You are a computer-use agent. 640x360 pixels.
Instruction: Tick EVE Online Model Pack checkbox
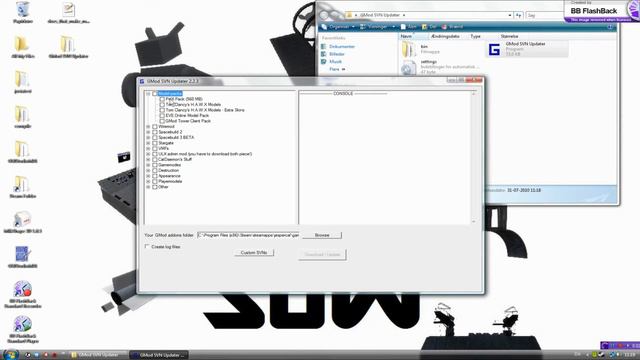(162, 116)
